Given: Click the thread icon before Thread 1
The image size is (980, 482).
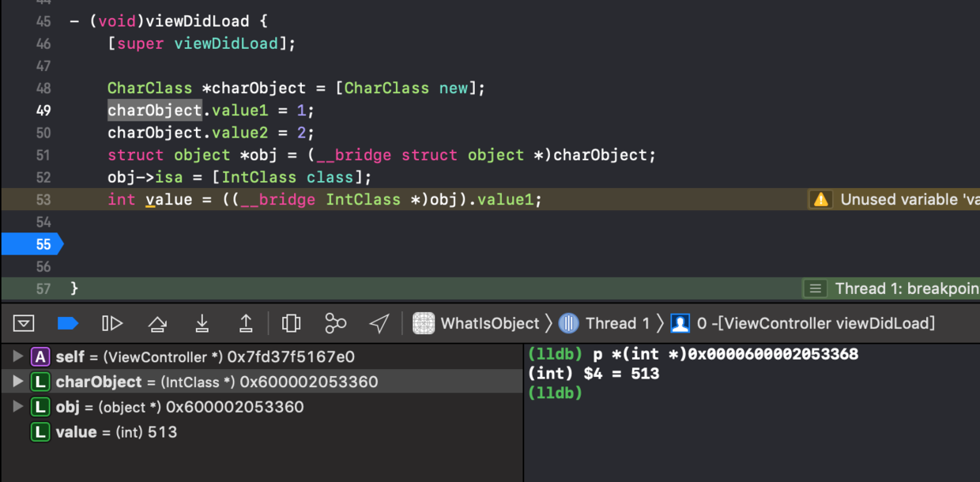Looking at the screenshot, I should (x=568, y=323).
